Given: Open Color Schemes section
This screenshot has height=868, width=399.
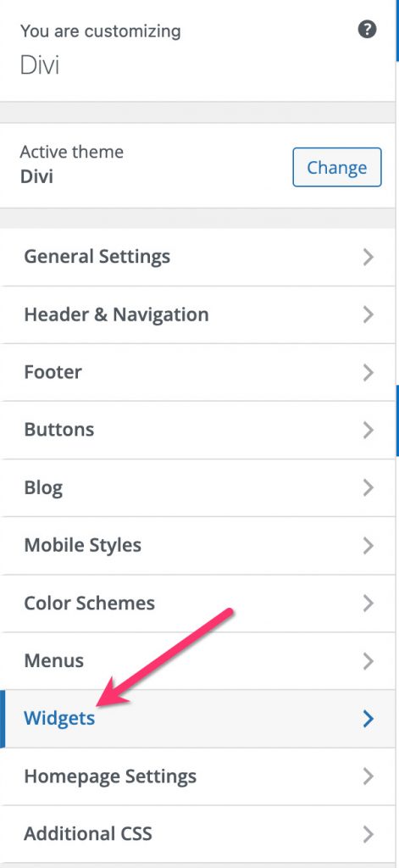Looking at the screenshot, I should 199,603.
